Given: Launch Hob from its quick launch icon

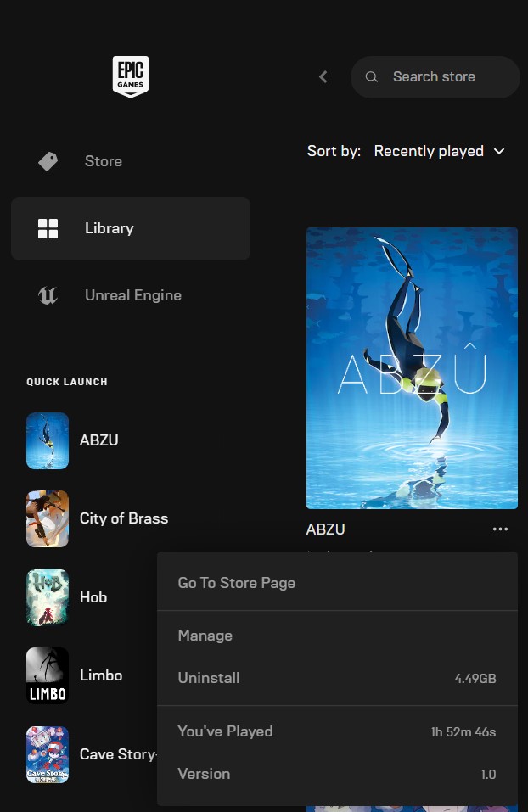Looking at the screenshot, I should [48, 597].
